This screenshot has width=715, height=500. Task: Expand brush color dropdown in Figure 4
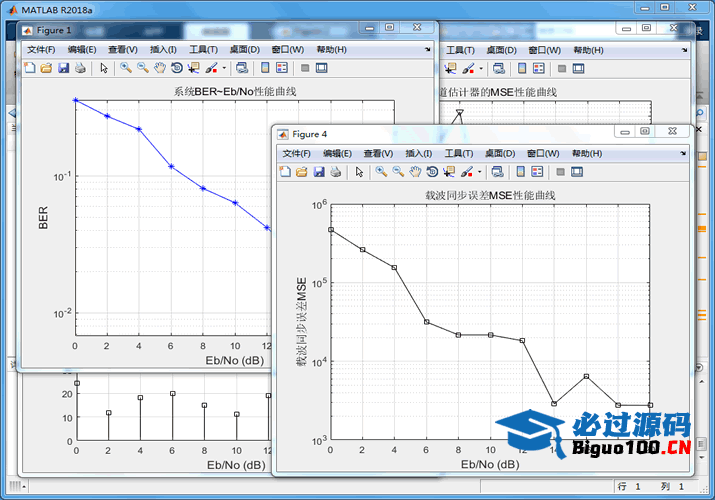[x=479, y=172]
